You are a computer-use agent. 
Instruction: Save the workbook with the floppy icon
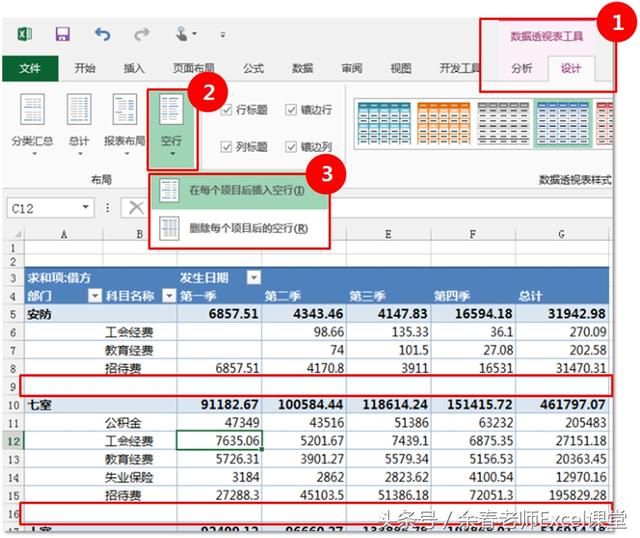(x=62, y=34)
